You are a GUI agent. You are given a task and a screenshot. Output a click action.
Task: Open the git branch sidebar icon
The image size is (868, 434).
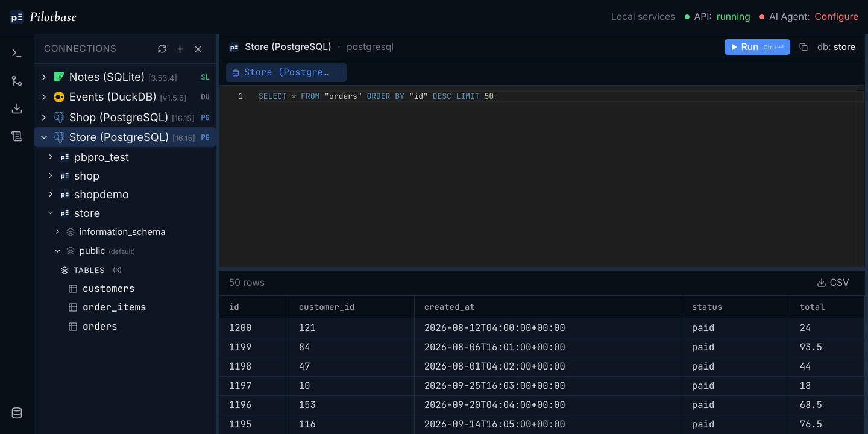[17, 81]
